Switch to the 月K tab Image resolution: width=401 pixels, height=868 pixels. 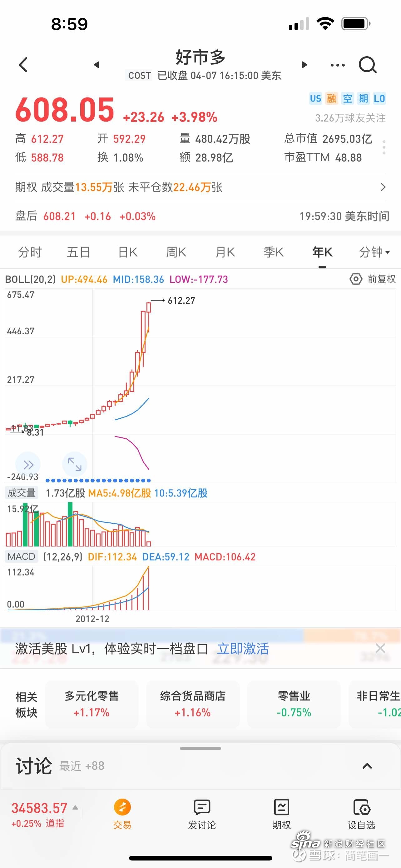(225, 252)
